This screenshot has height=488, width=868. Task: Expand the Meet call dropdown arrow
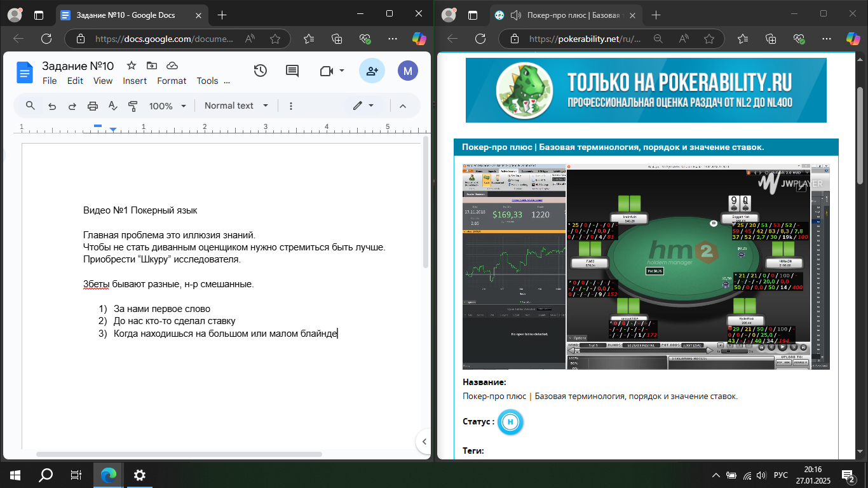[x=342, y=71]
